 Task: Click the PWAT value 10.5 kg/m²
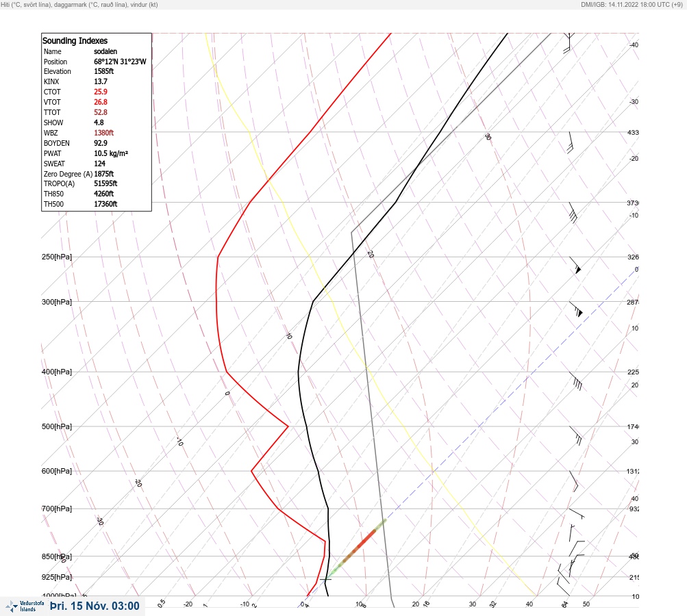[111, 153]
